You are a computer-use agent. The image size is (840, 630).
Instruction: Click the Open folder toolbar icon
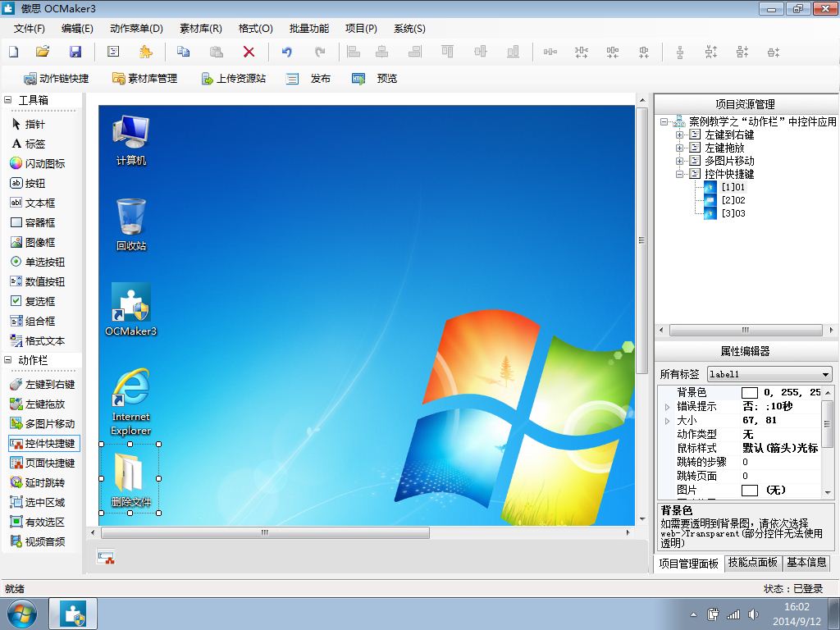click(x=43, y=52)
